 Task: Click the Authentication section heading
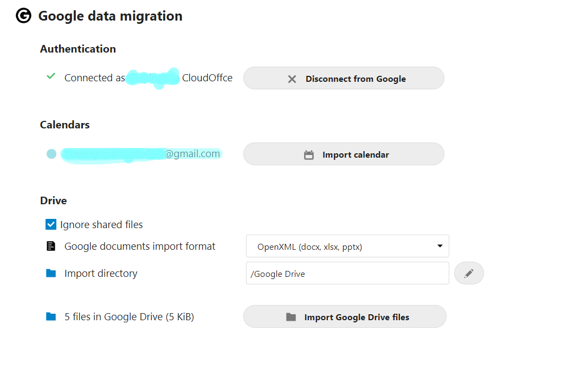tap(78, 49)
